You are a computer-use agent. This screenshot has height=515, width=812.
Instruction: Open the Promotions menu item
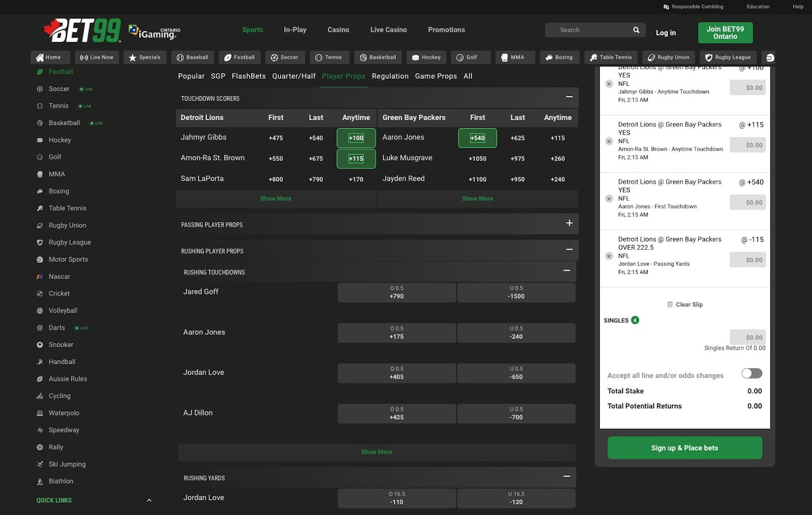(446, 29)
